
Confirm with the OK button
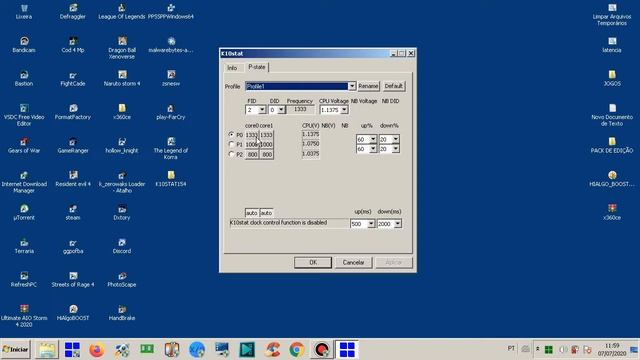pyautogui.click(x=313, y=262)
